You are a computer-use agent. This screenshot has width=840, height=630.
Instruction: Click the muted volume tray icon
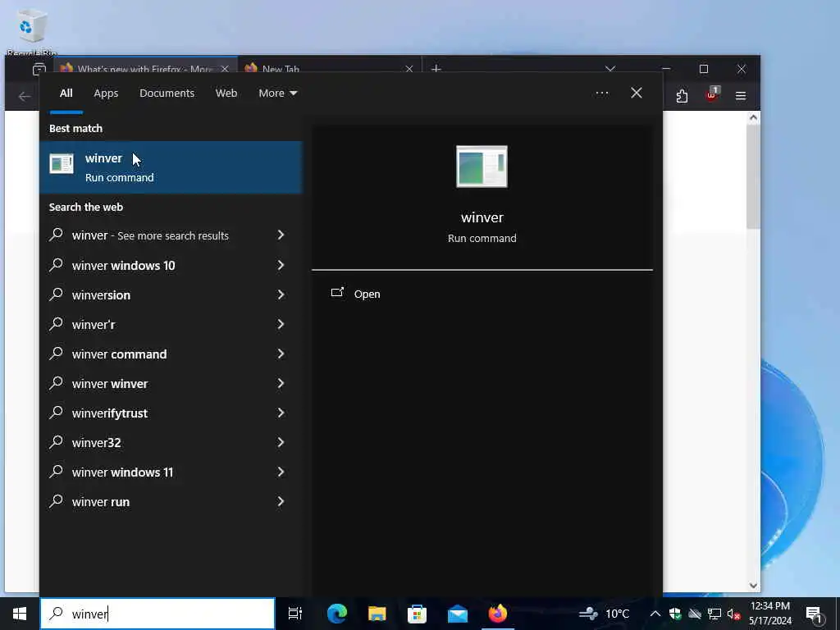click(x=733, y=614)
